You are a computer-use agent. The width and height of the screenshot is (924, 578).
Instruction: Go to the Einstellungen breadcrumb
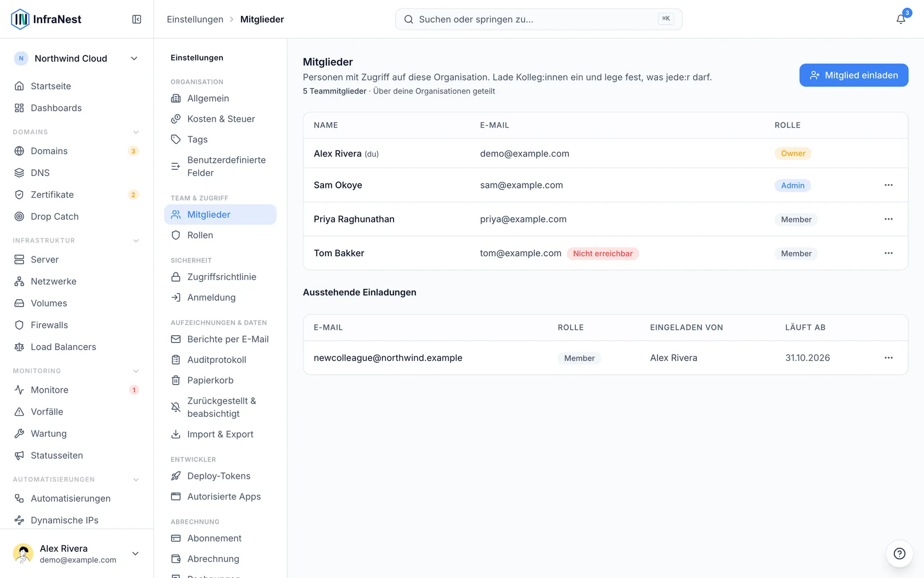195,19
